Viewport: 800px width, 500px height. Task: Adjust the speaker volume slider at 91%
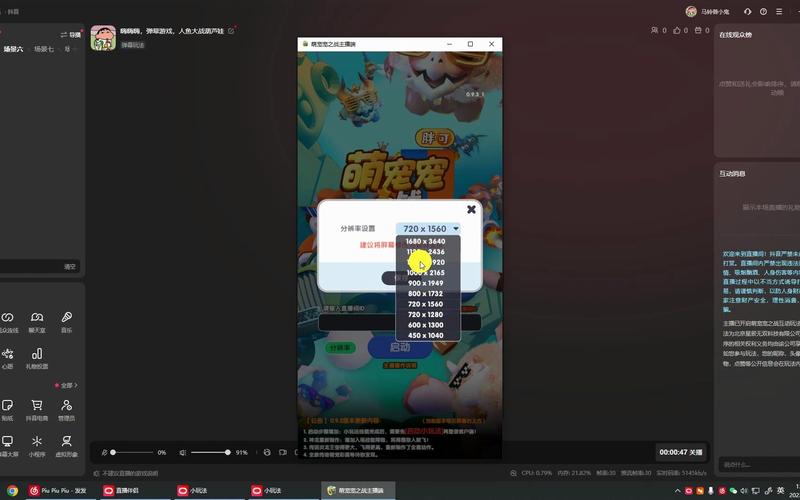[226, 452]
